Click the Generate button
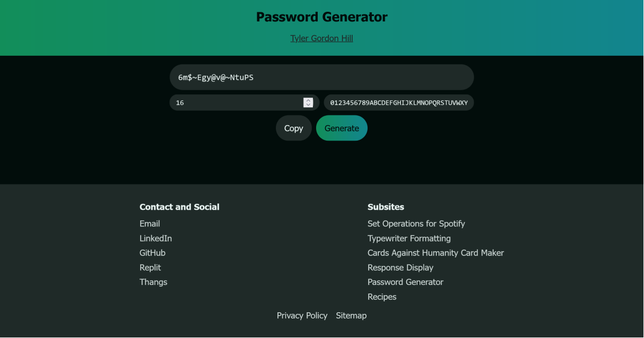 341,128
